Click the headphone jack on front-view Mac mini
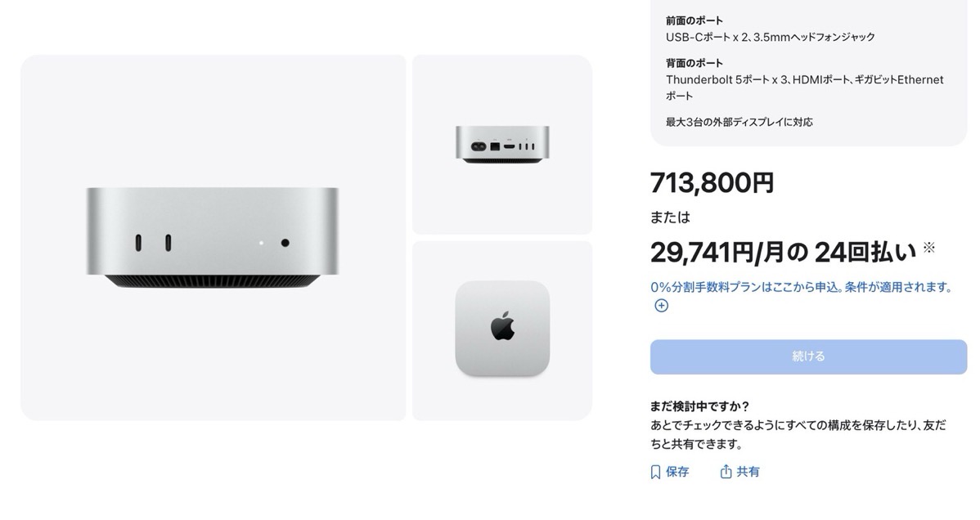The height and width of the screenshot is (520, 980). tap(285, 243)
